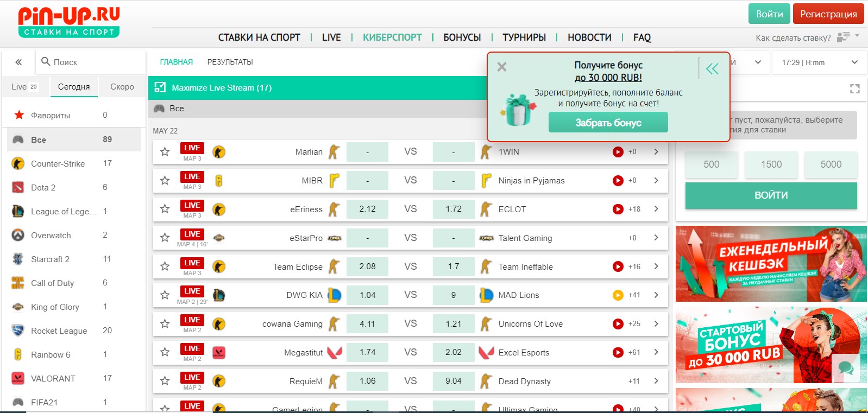Select the 5000 stake amount
This screenshot has height=413, width=868.
tap(831, 164)
